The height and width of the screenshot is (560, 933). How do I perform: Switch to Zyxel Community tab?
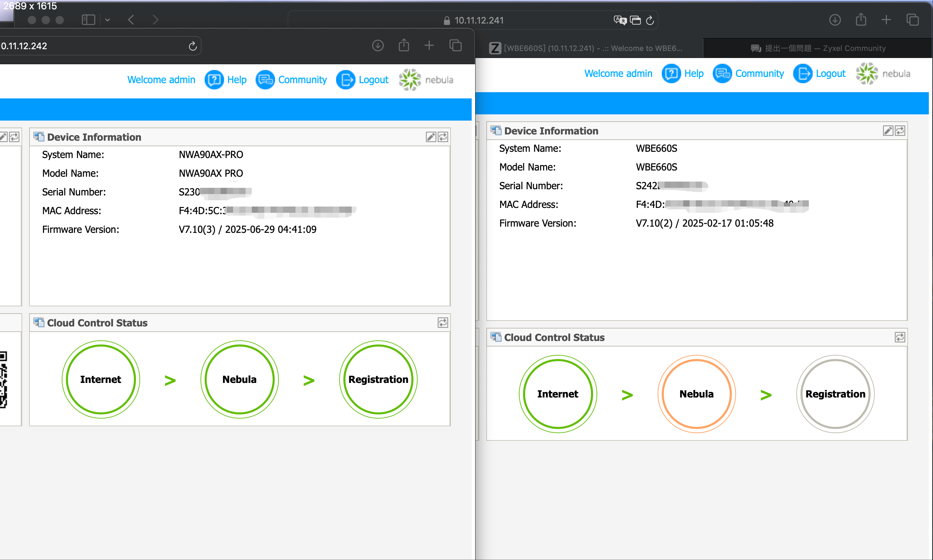818,48
